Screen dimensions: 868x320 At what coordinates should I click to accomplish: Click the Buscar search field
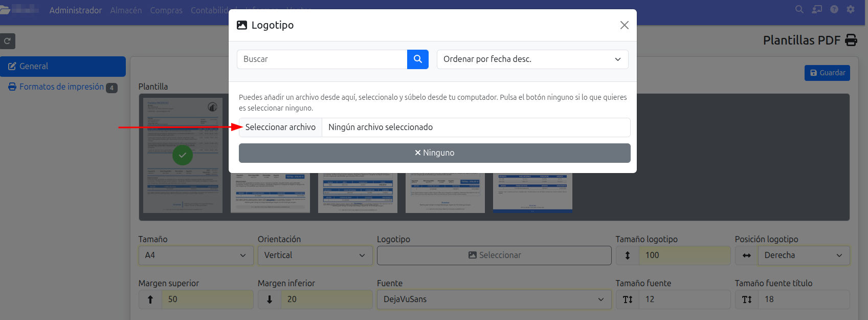click(322, 59)
